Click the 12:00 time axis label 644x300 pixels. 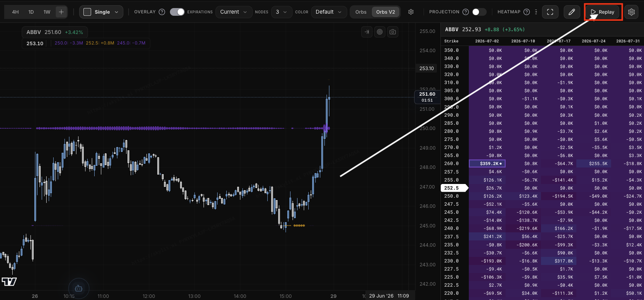click(149, 296)
